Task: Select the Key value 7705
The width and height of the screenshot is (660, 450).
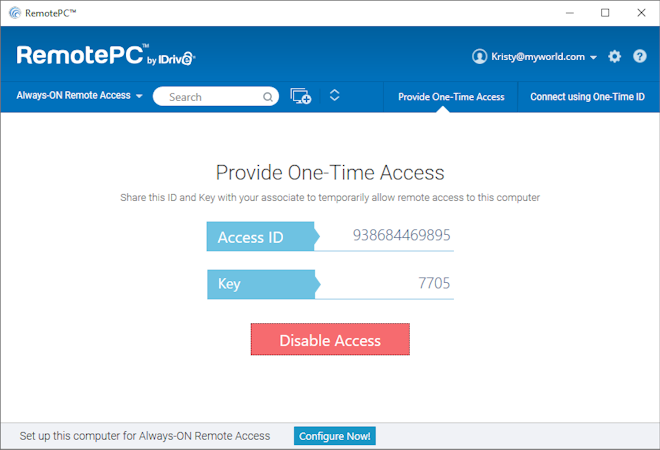Action: tap(434, 283)
